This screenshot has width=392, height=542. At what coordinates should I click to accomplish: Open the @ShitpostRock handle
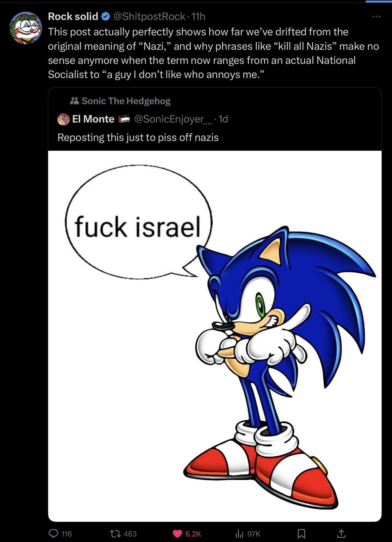tap(149, 17)
